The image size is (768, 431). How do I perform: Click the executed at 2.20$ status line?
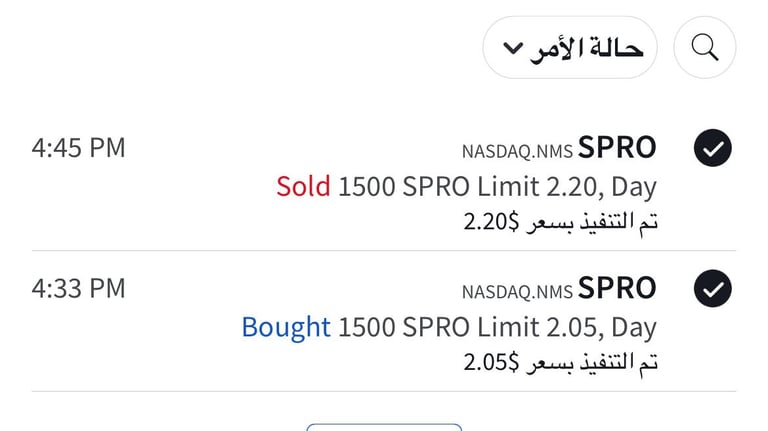(x=560, y=223)
